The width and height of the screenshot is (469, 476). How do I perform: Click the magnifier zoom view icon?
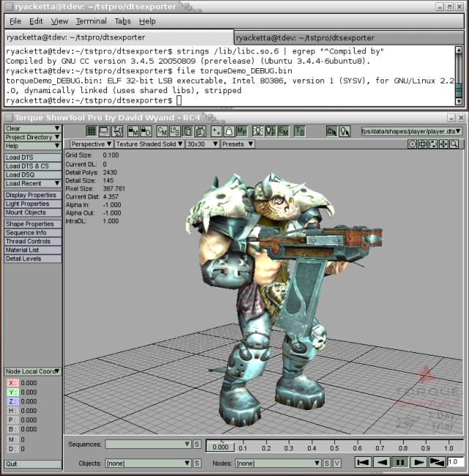coord(454,144)
